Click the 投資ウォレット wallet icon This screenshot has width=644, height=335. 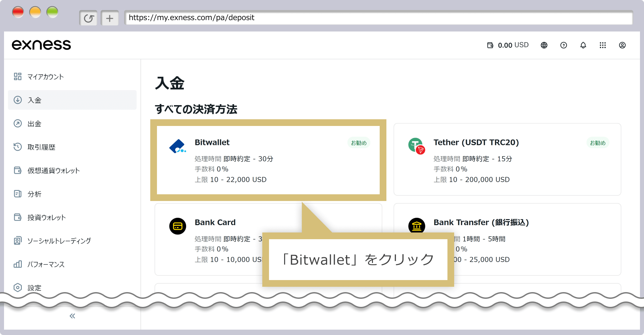tap(18, 217)
